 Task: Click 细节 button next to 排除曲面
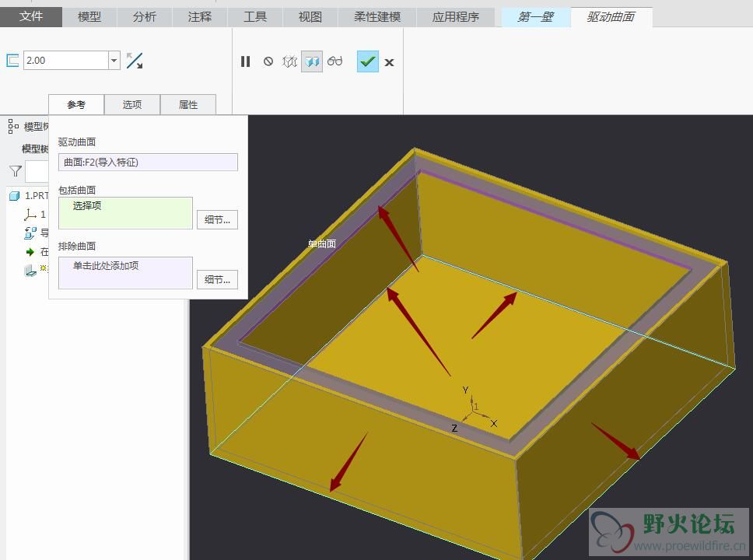[x=217, y=279]
